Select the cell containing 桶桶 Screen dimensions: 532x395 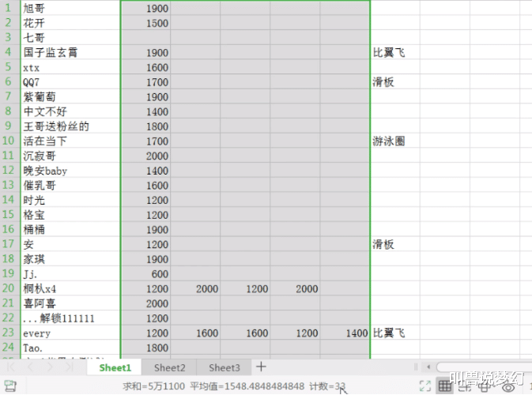(70, 230)
